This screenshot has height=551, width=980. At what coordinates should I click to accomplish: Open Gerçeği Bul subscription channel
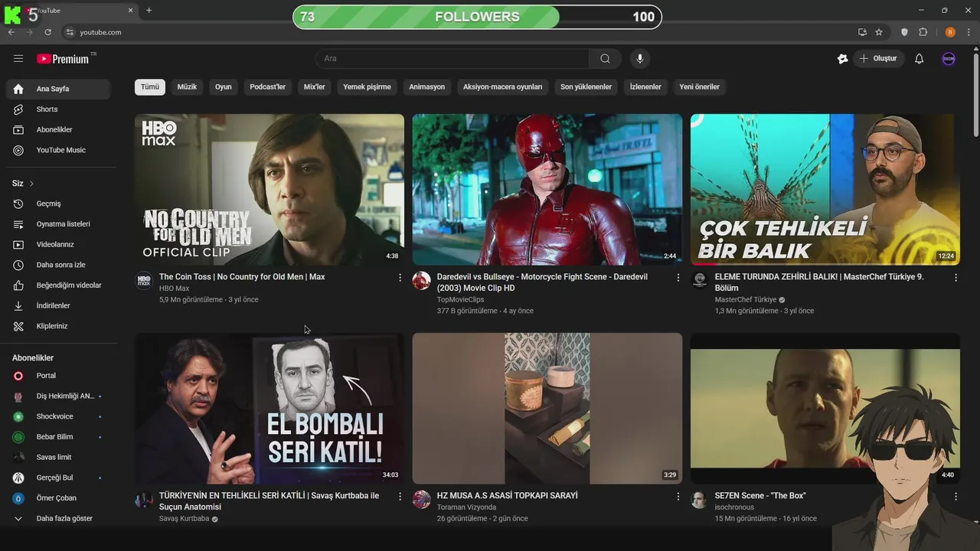pos(58,478)
